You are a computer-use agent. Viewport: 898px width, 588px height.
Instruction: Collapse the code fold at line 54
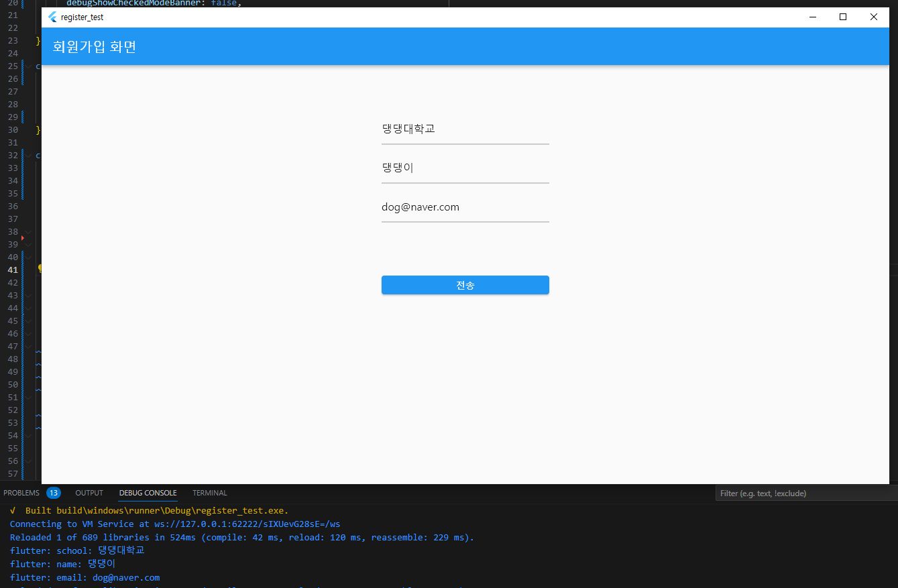[x=28, y=436]
